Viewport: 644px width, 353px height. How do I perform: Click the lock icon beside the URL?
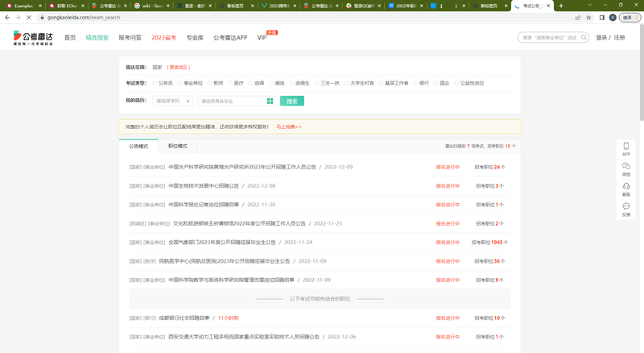click(42, 18)
